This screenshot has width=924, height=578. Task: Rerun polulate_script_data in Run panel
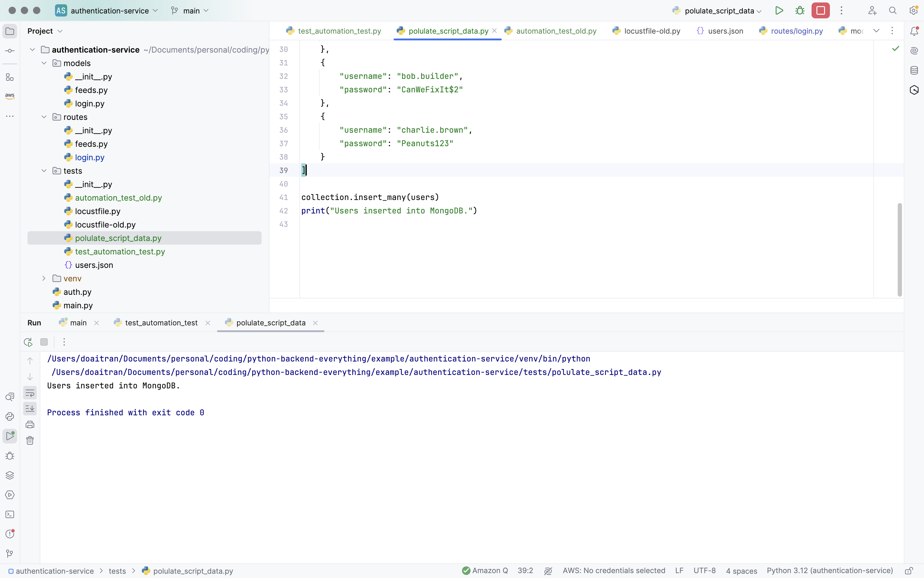click(28, 342)
